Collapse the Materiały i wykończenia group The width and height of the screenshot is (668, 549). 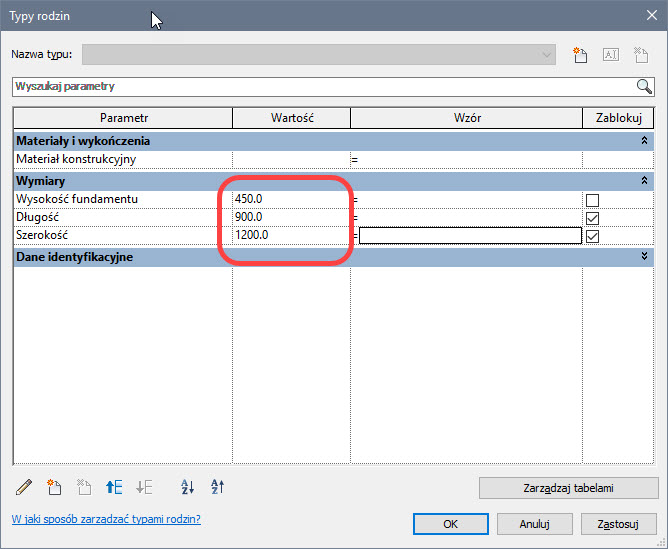coord(645,142)
